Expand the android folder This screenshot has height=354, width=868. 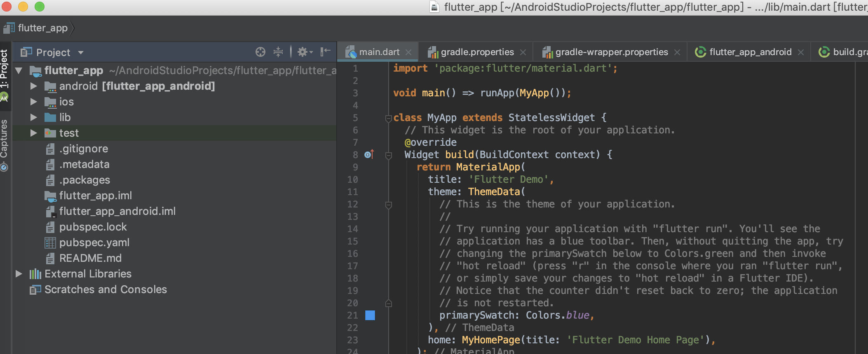[34, 86]
